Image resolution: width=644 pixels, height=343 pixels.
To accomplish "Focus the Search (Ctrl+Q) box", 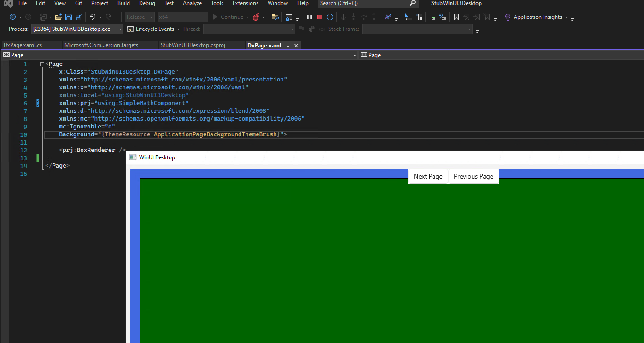I will (368, 3).
